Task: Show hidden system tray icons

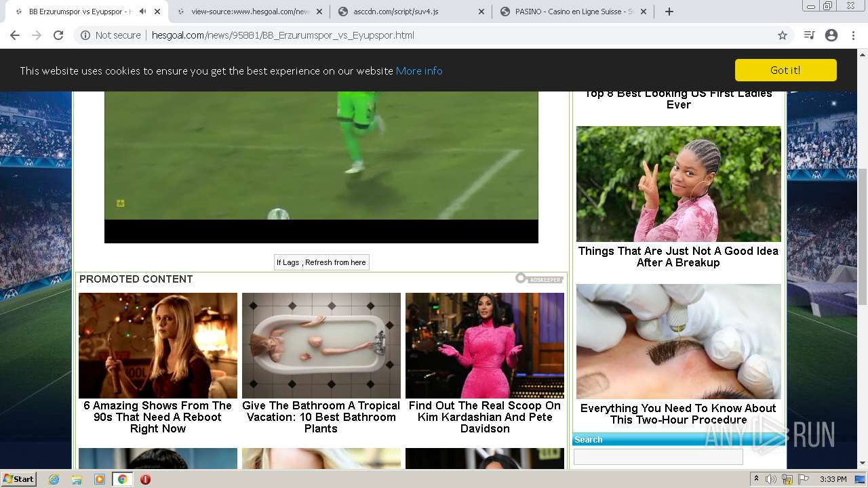Action: pos(757,479)
